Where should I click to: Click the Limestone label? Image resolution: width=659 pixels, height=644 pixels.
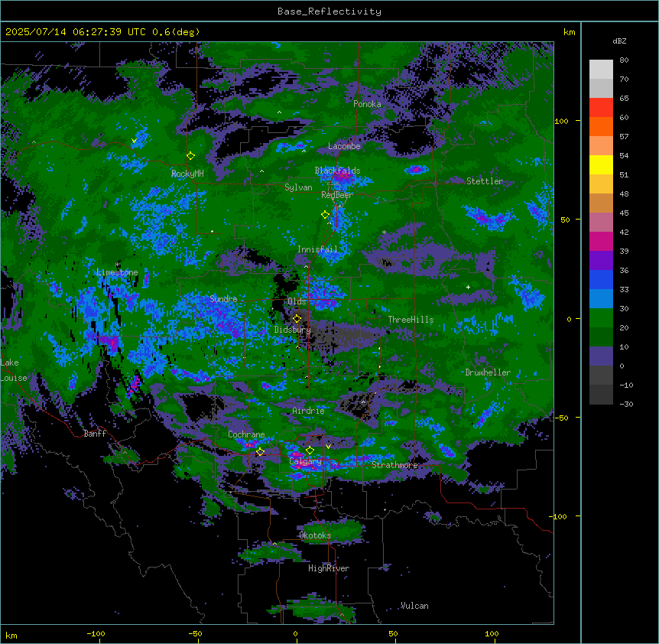[117, 272]
